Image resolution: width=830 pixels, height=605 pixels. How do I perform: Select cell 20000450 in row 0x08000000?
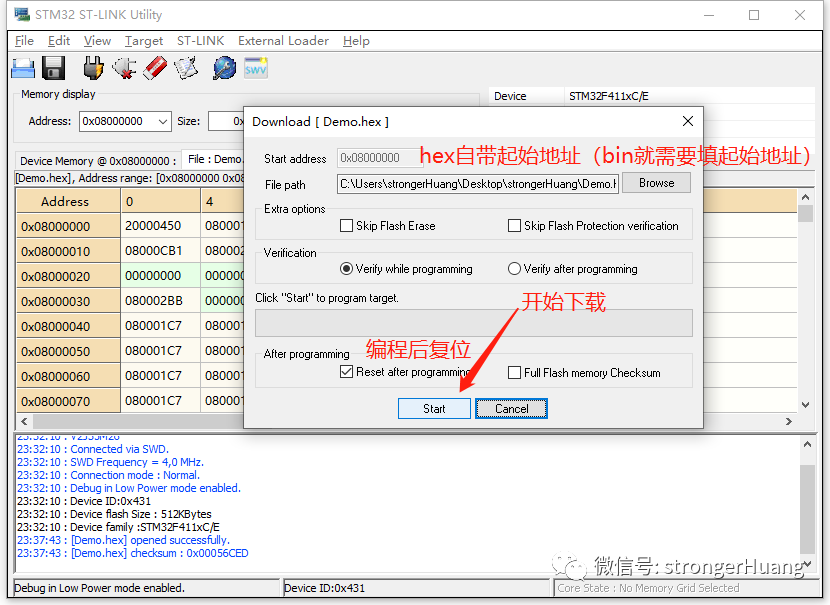[x=161, y=226]
